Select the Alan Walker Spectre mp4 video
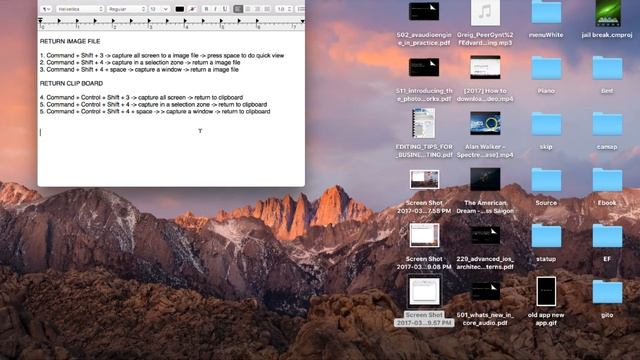 coord(485,135)
